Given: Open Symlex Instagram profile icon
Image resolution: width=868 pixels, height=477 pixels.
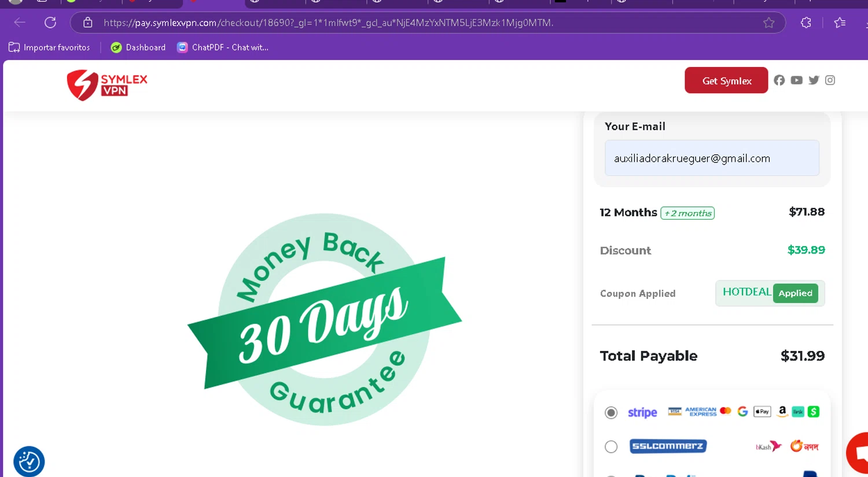Looking at the screenshot, I should pyautogui.click(x=830, y=80).
